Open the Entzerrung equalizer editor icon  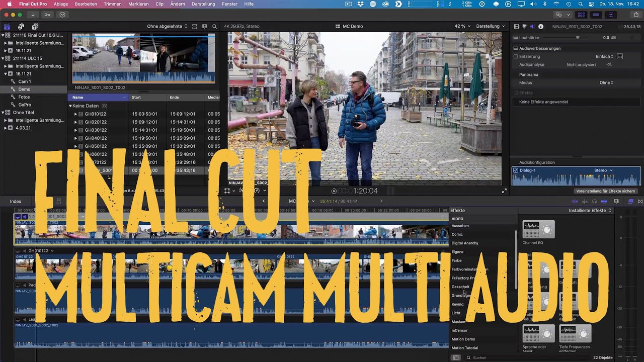pyautogui.click(x=620, y=57)
